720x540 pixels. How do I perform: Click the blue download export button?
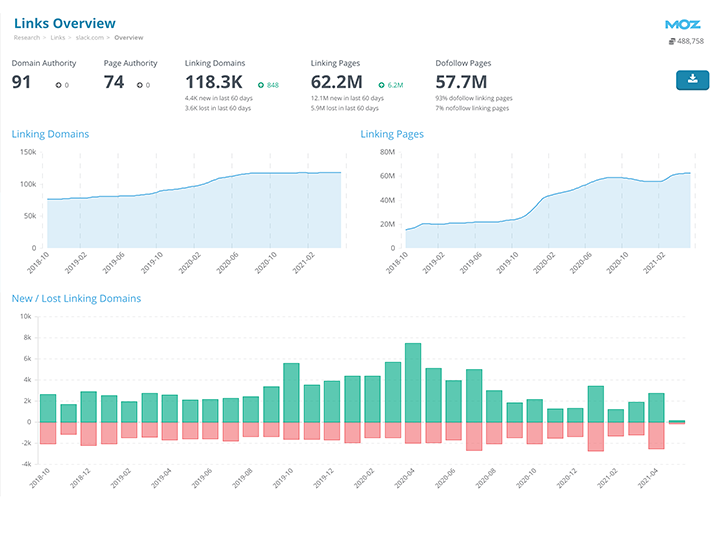[691, 80]
